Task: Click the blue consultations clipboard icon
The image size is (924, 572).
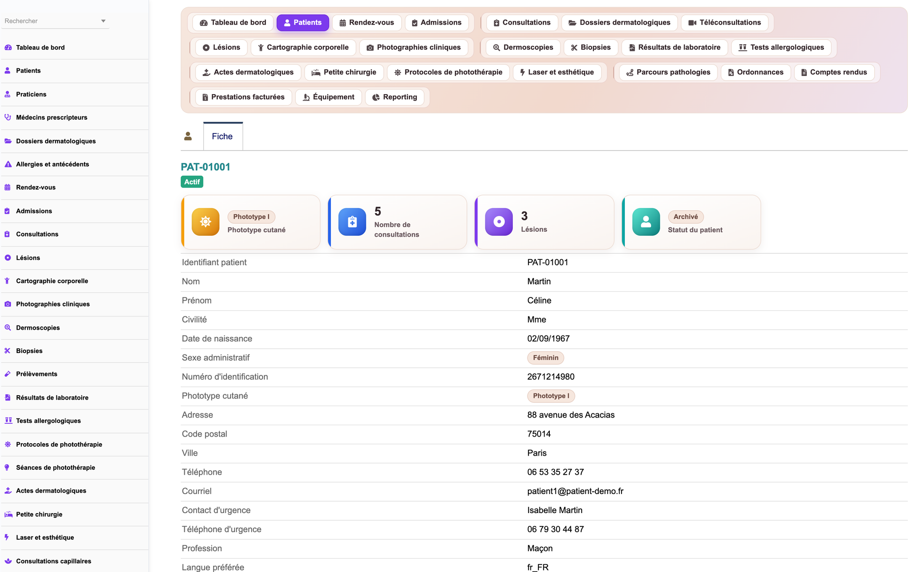Action: point(352,222)
